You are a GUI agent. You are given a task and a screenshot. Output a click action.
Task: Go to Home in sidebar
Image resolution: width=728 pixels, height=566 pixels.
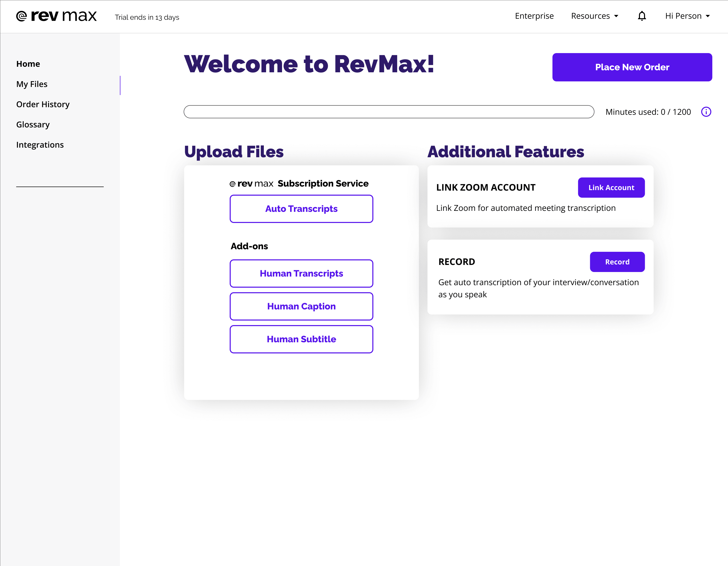(x=28, y=64)
